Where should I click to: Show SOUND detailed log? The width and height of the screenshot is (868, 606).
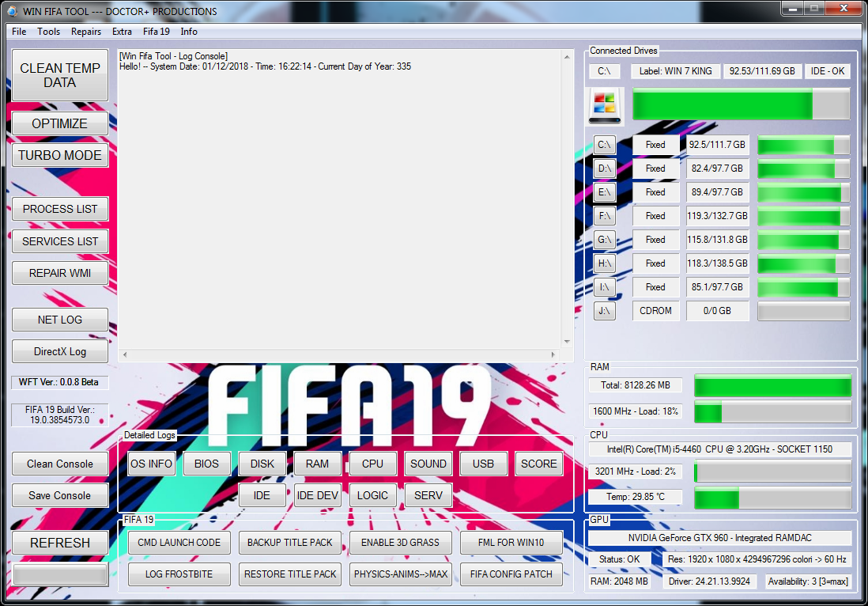pyautogui.click(x=428, y=464)
